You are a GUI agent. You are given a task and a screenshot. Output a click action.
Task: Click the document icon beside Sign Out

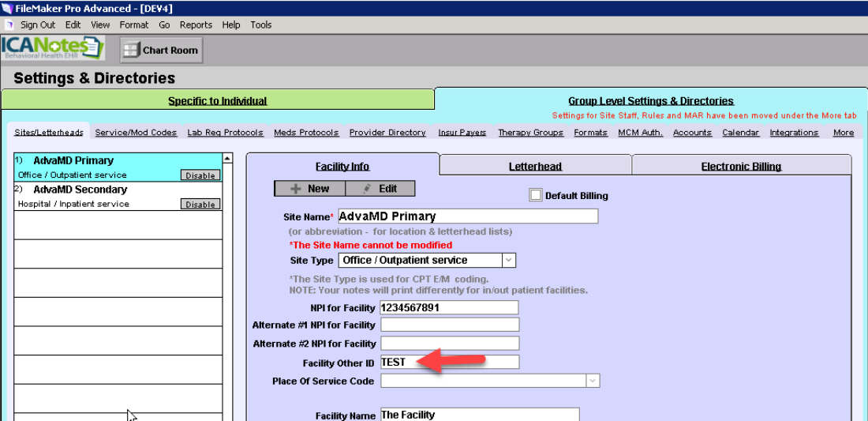click(x=9, y=24)
